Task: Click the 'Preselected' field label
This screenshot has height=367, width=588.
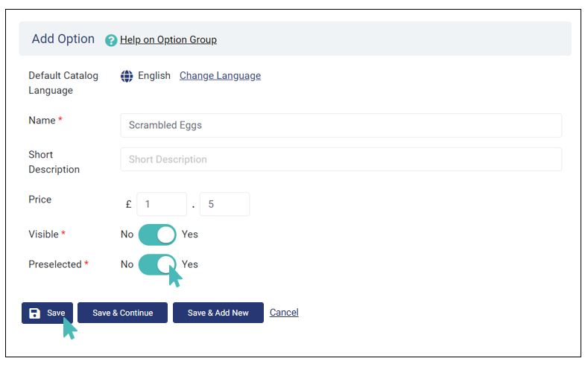Action: 55,264
